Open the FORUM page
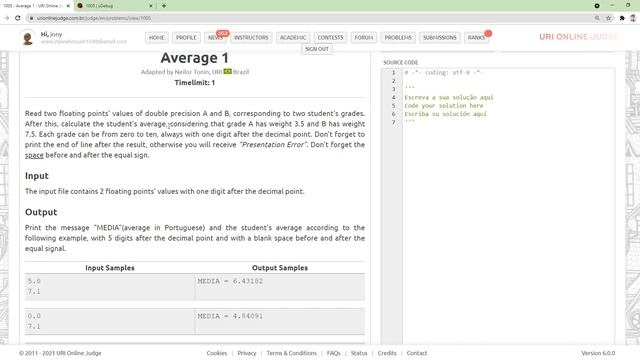 (x=363, y=38)
